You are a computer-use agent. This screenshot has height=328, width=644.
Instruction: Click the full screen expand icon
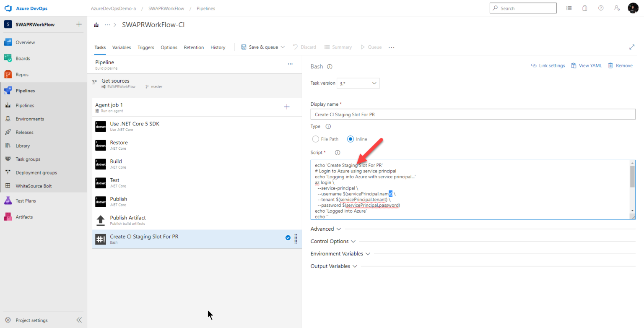click(632, 47)
